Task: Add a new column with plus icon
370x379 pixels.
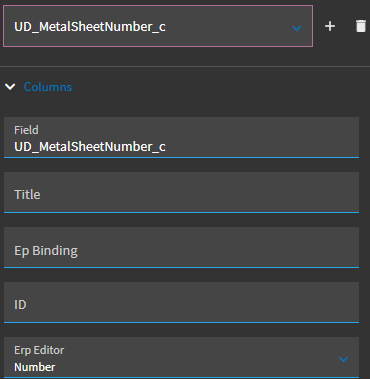Action: [x=330, y=26]
